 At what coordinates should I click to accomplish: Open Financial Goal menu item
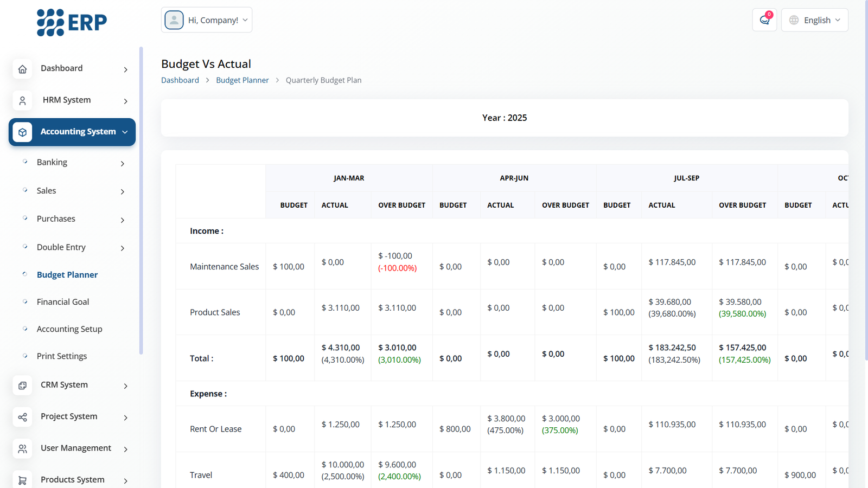(x=63, y=302)
